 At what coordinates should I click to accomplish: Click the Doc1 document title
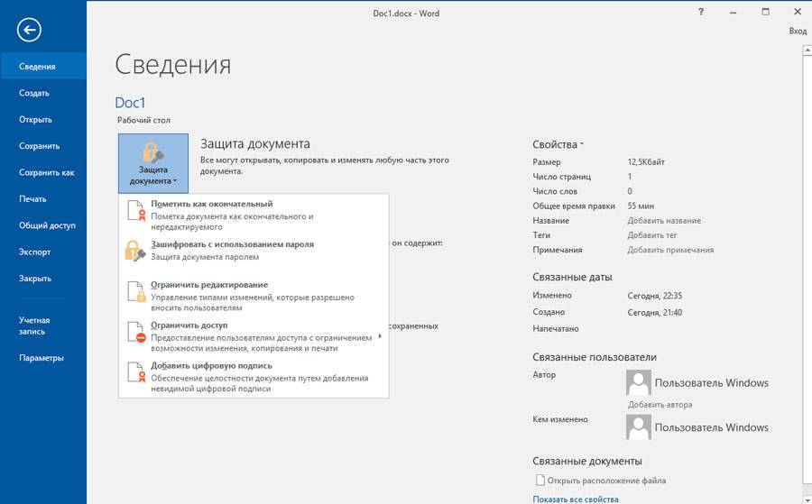pyautogui.click(x=130, y=103)
